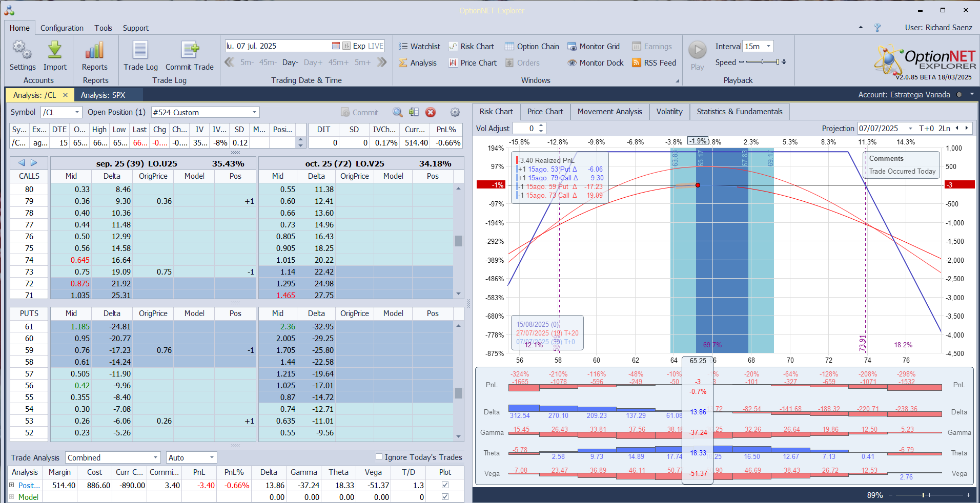Open the Settings gear icon

click(x=22, y=50)
